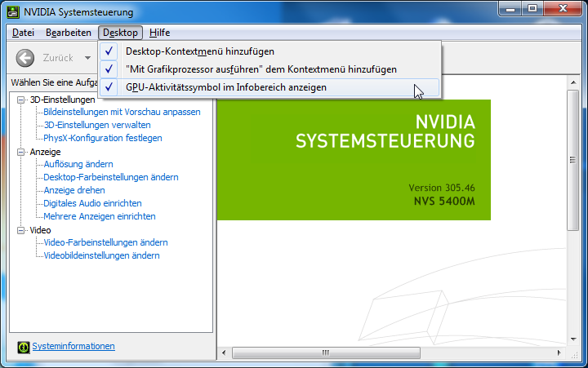The width and height of the screenshot is (588, 368).
Task: Select the 3D-Einstellungen category label
Action: tap(62, 100)
